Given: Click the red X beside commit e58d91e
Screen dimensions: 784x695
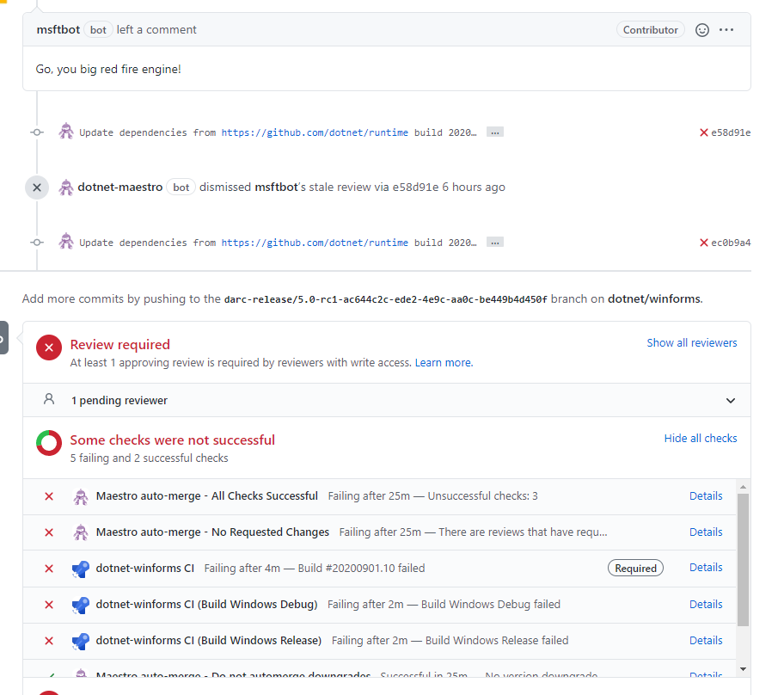Looking at the screenshot, I should [703, 132].
